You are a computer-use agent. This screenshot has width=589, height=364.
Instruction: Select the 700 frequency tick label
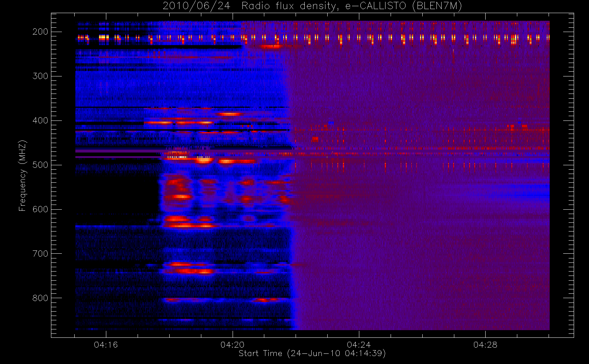(x=40, y=254)
